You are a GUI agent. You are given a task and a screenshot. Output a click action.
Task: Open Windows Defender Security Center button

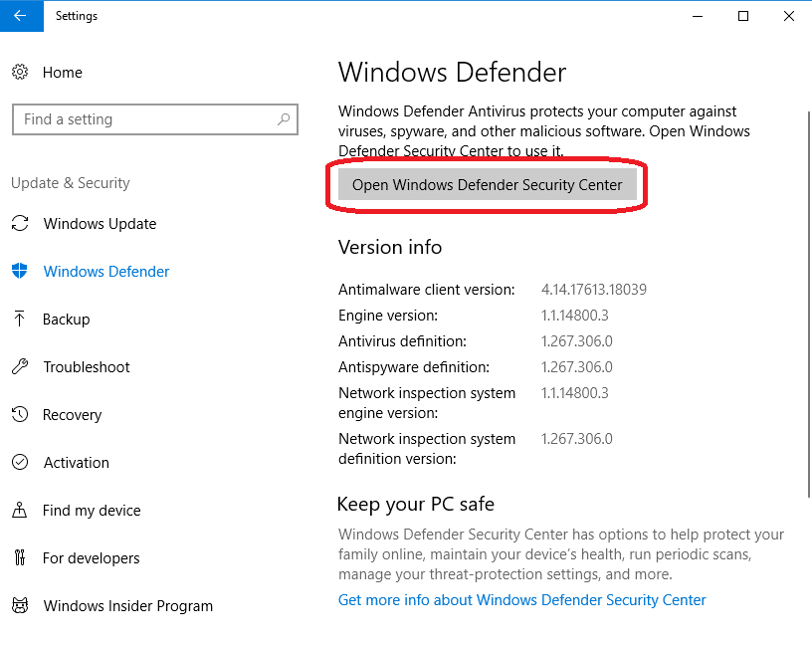point(487,184)
